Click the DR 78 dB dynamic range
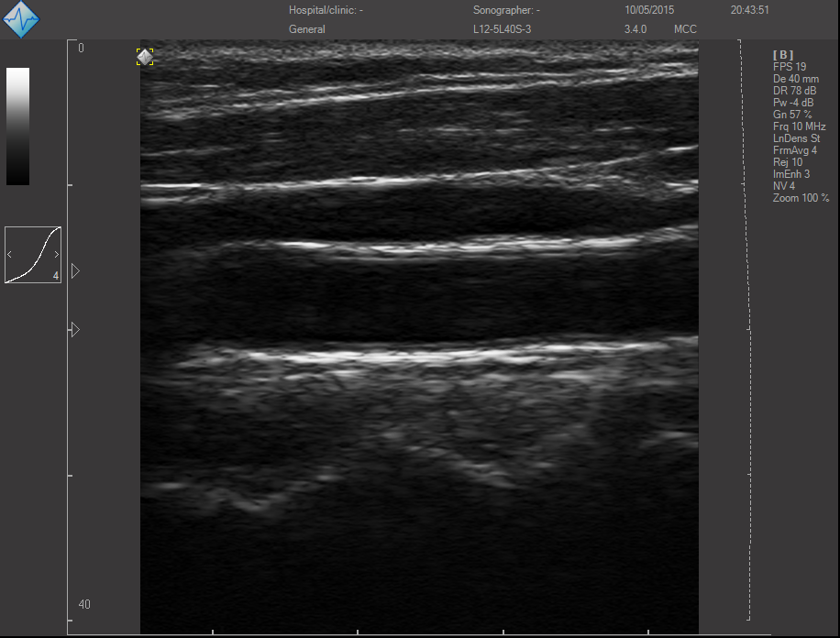The width and height of the screenshot is (840, 638). click(794, 91)
